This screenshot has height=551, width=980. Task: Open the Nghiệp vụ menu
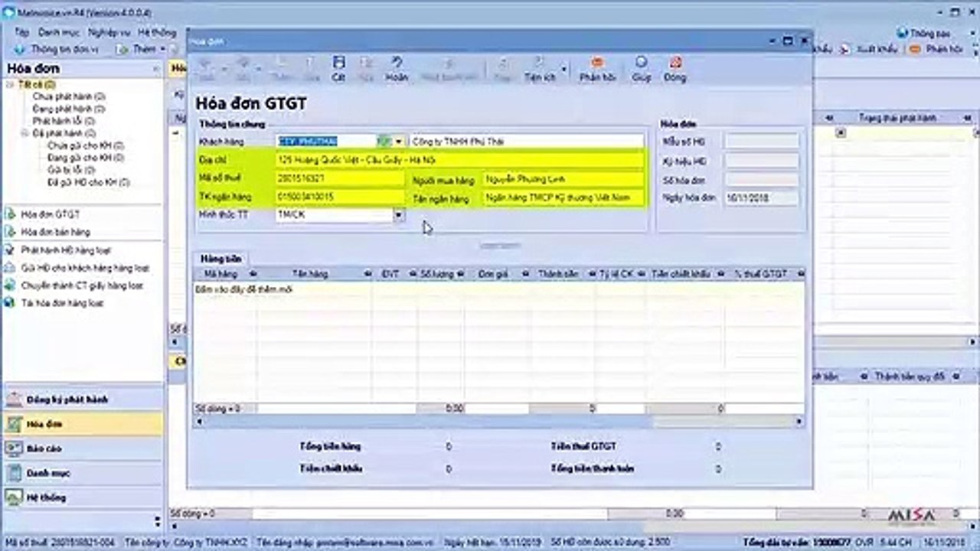click(x=109, y=33)
